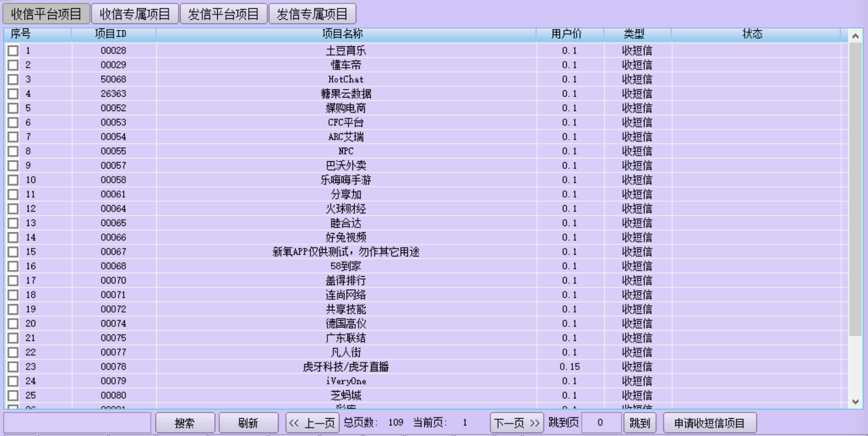Select project name 凡人街
The height and width of the screenshot is (436, 868).
346,352
